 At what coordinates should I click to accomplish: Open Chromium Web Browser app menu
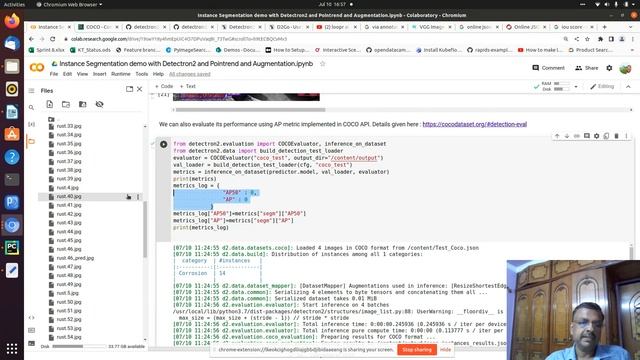(69, 4)
